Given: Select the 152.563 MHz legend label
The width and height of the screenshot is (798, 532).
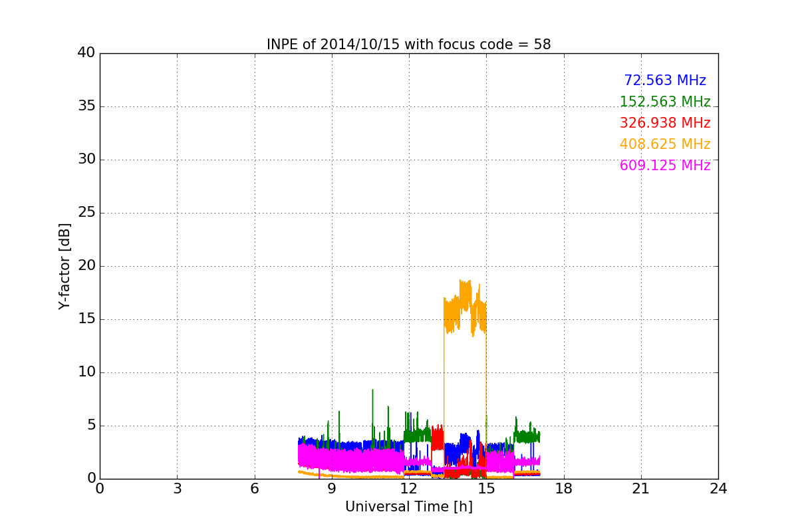Looking at the screenshot, I should coord(665,102).
